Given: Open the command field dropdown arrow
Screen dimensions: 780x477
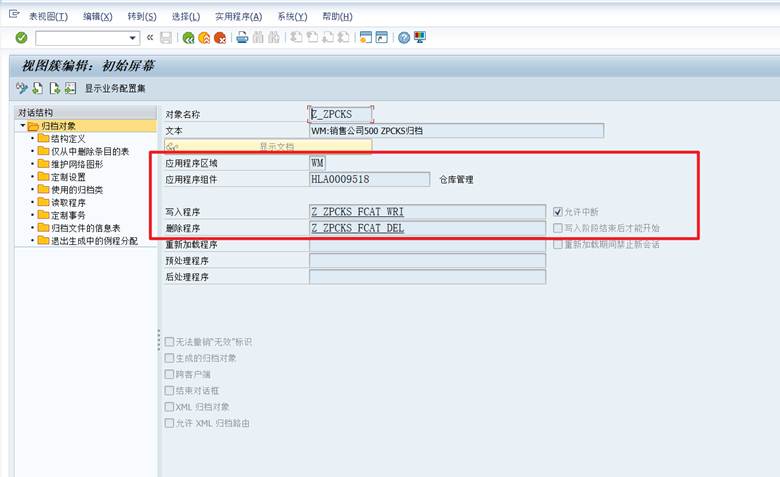Looking at the screenshot, I should click(x=132, y=38).
